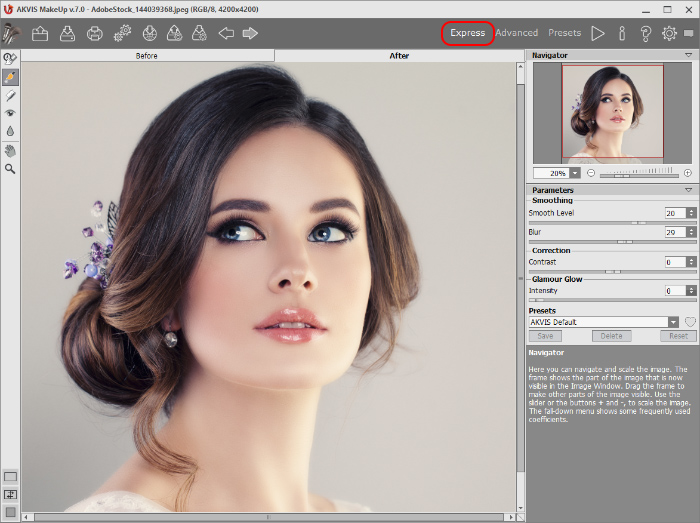Click the top view mode icon at the lower left
The image size is (700, 523).
[x=10, y=477]
